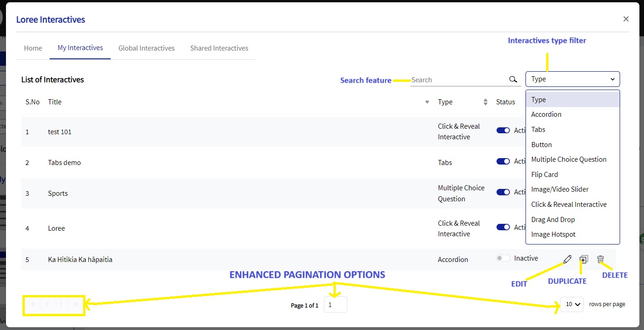Toggle status of test 101
Screen dimensions: 644x330
[503, 131]
